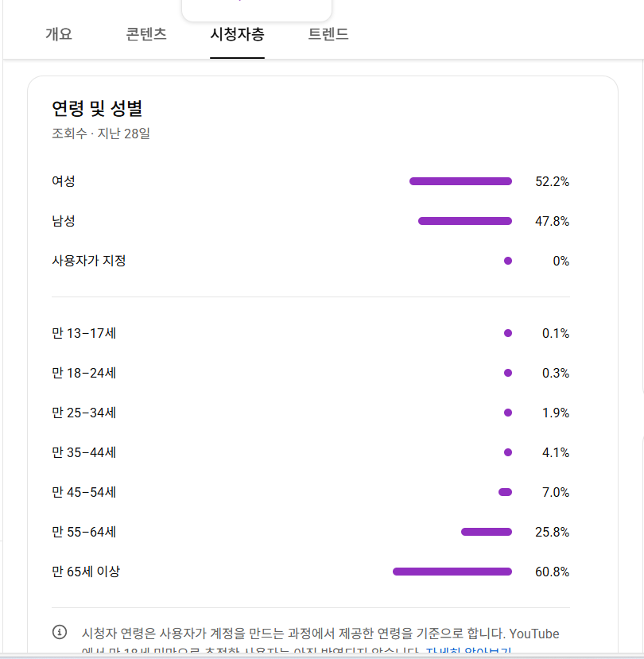Switch to the 개요 tab
The height and width of the screenshot is (659, 644).
pyautogui.click(x=59, y=34)
